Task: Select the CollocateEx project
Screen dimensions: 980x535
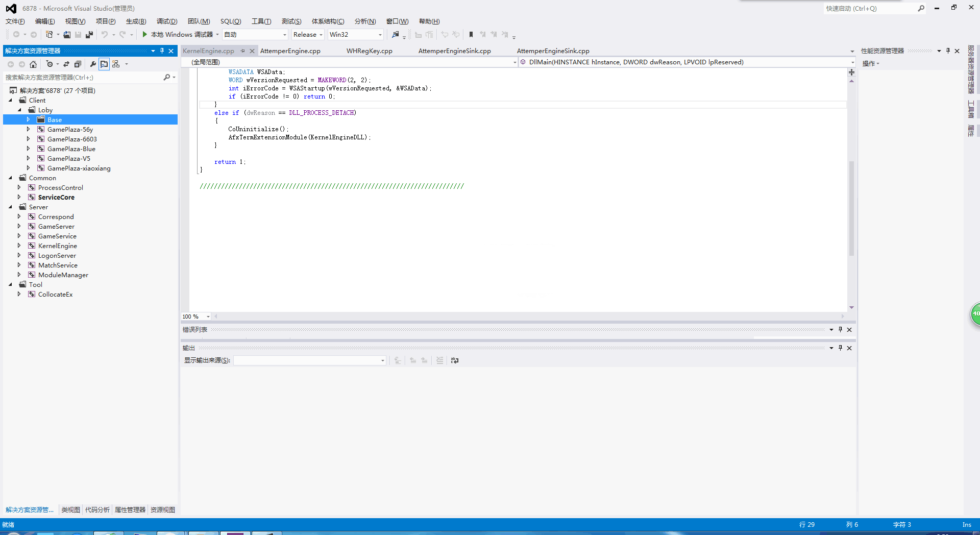Action: pyautogui.click(x=56, y=294)
